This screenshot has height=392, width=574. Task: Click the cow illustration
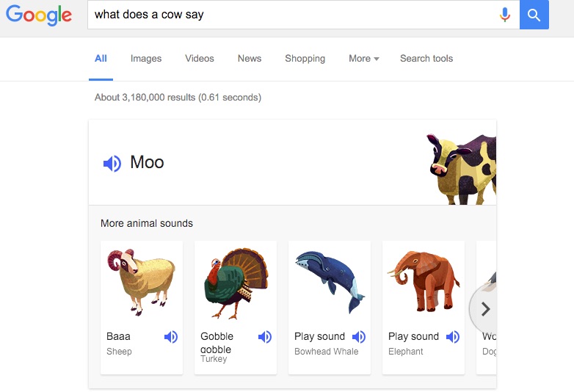click(462, 169)
